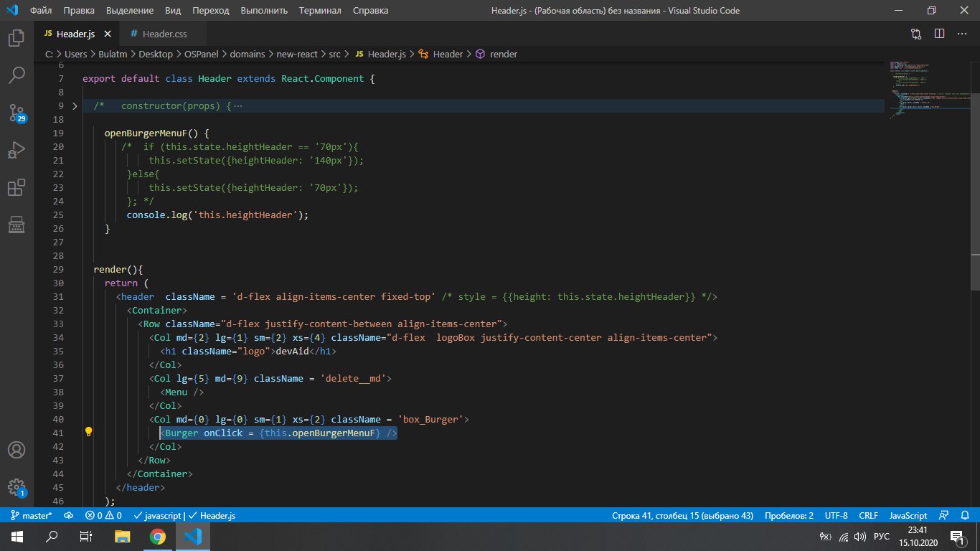Screen dimensions: 980x551
Task: Open notifications bell in the status bar
Action: (x=964, y=515)
